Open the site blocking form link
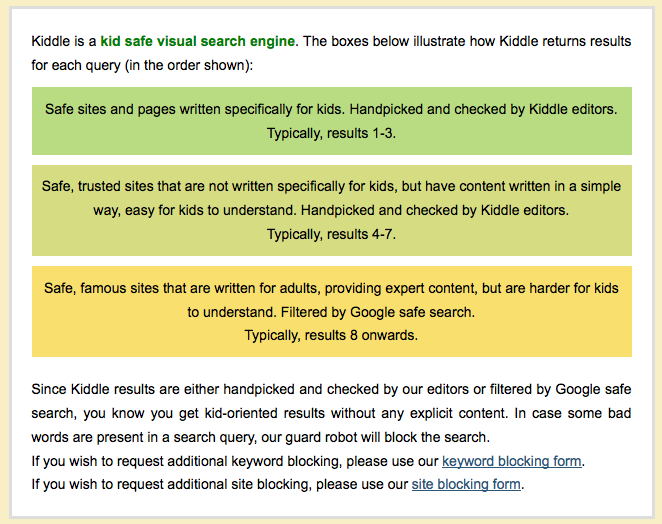662x524 pixels. tap(466, 484)
